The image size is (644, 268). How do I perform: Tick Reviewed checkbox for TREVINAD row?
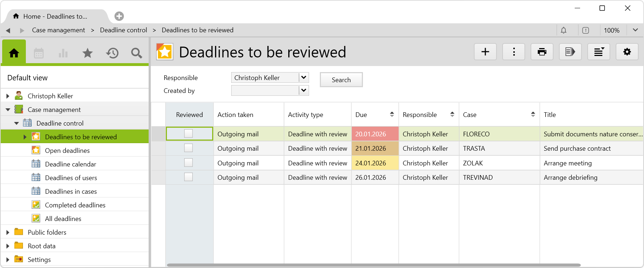(x=188, y=177)
